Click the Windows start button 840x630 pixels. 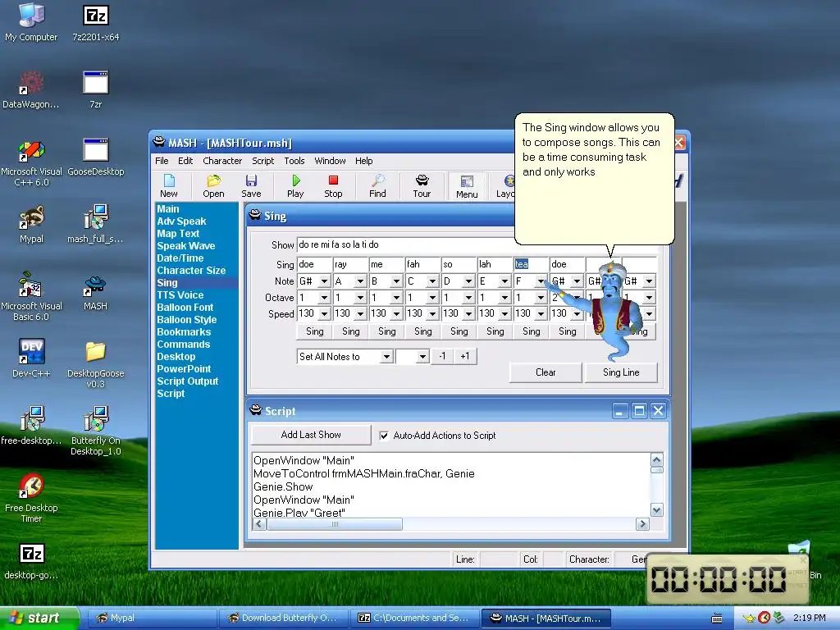click(39, 619)
